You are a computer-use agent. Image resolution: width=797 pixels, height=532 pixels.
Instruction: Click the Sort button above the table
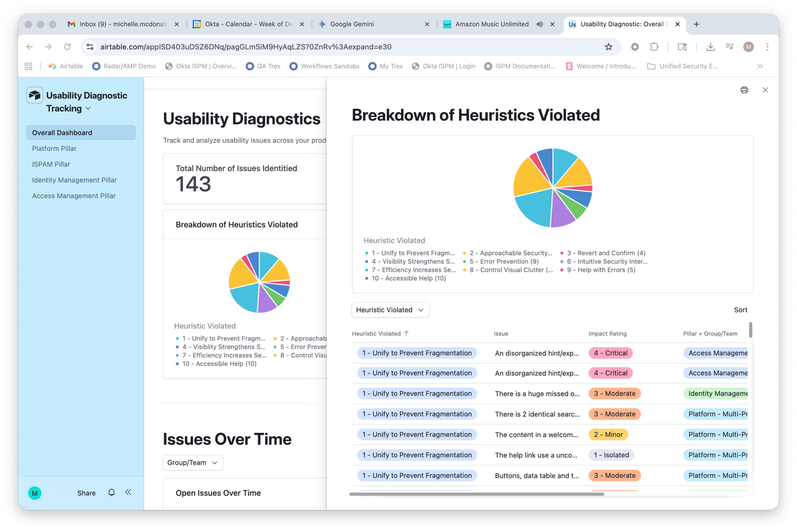point(740,310)
